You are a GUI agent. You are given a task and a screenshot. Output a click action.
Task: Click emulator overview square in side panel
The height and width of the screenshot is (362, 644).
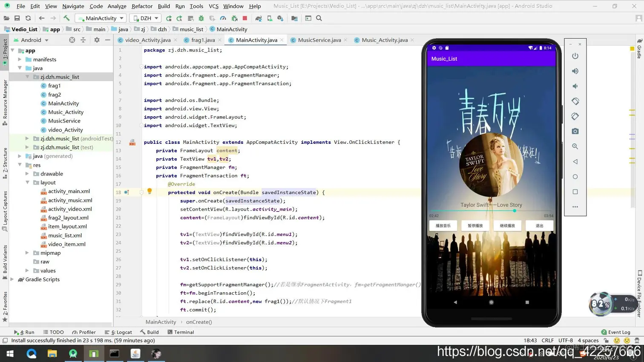point(575,192)
